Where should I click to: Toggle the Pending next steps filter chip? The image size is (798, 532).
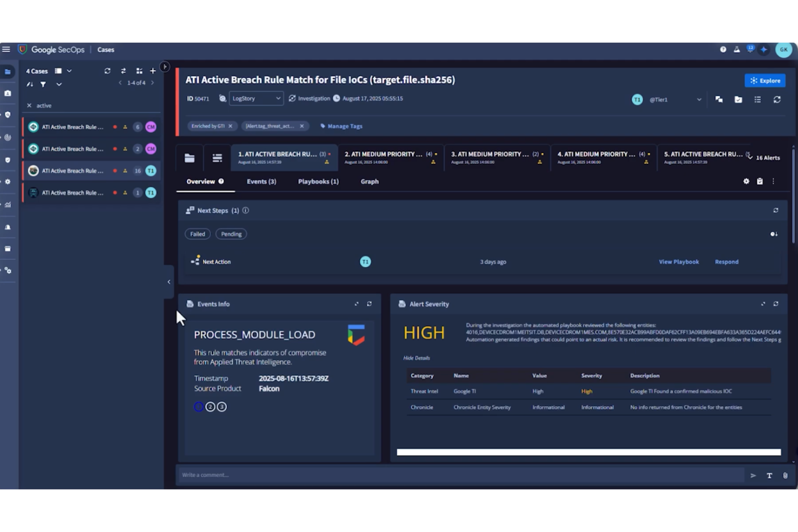click(231, 234)
